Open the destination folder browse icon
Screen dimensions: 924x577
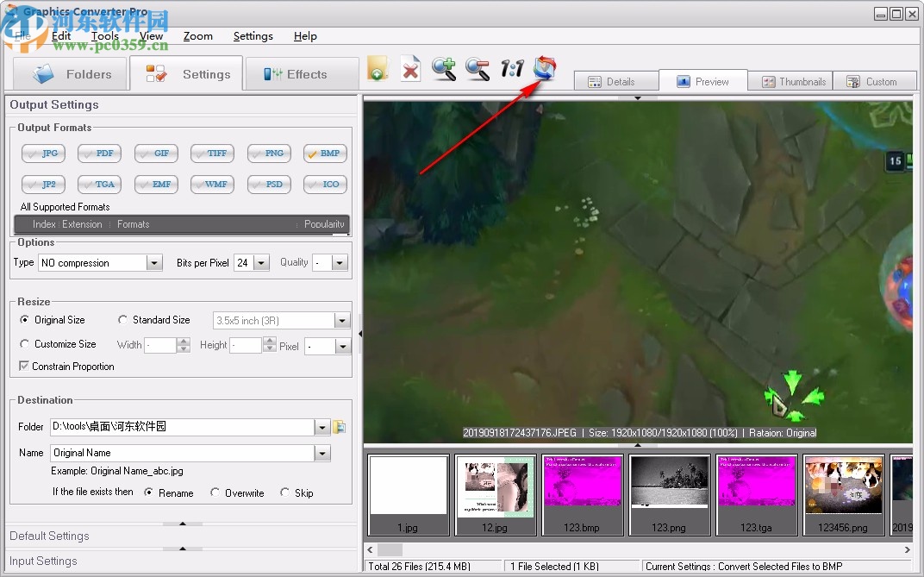(338, 427)
